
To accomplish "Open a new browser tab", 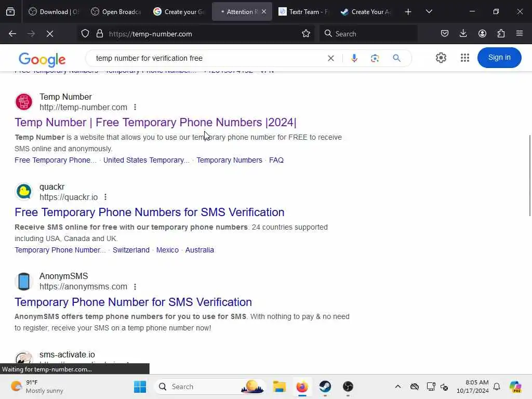I will (x=408, y=12).
